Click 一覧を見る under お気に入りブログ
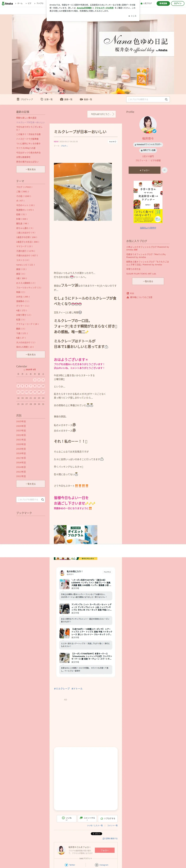 click(148, 281)
